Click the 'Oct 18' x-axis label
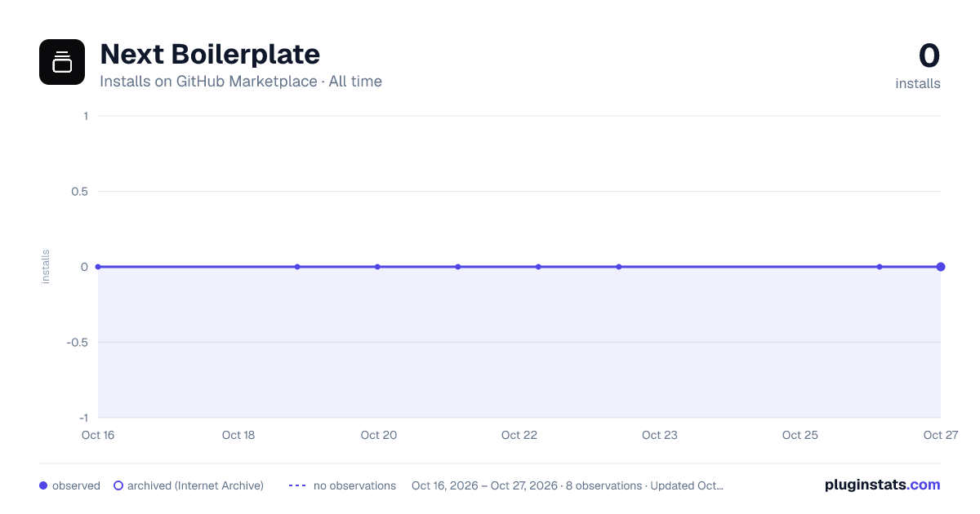 click(238, 435)
